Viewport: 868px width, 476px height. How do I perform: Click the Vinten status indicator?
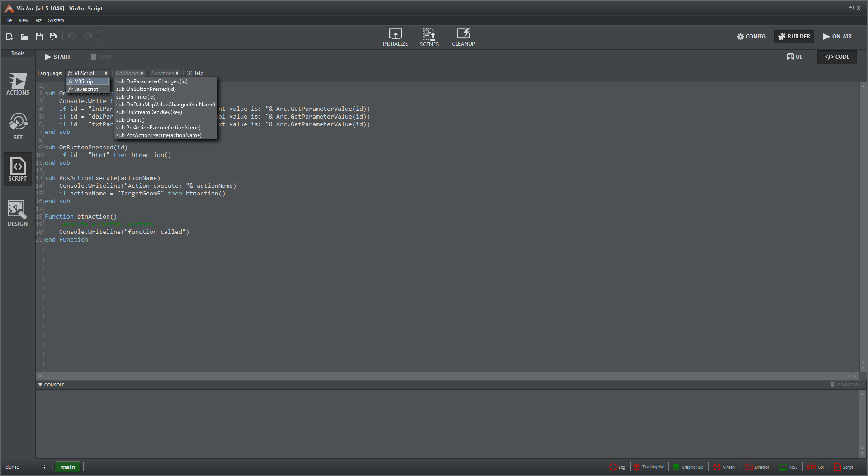pyautogui.click(x=724, y=467)
